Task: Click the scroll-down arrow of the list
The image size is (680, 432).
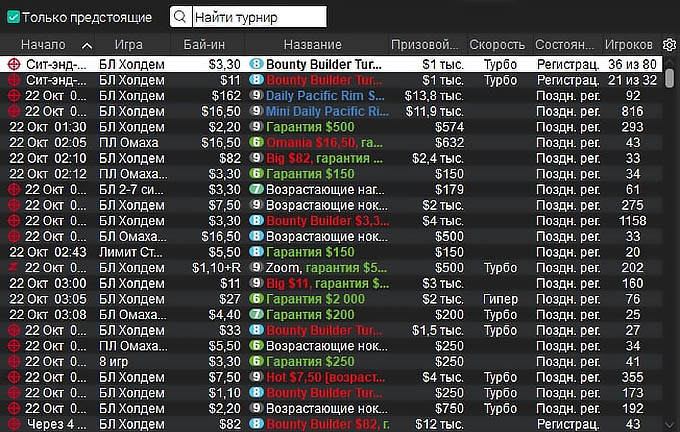Action: pos(669,424)
